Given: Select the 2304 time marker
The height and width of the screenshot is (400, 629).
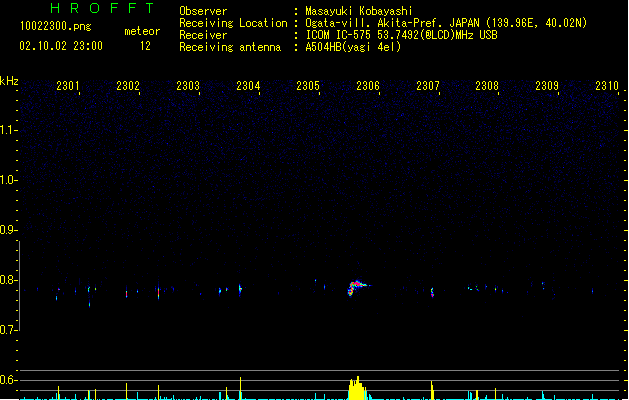Looking at the screenshot, I should click(x=248, y=85).
